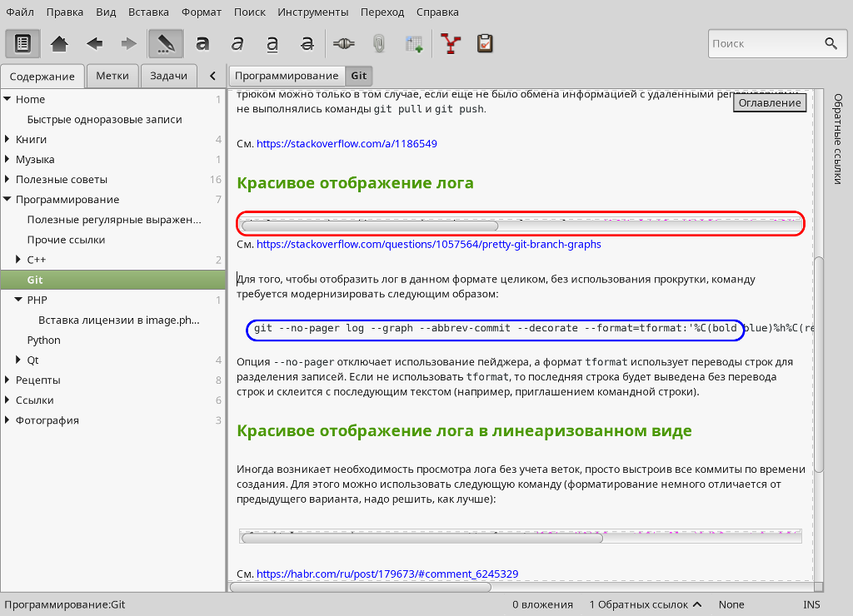Click Программирование path bar button
Viewport: 853px width, 616px height.
(x=287, y=76)
